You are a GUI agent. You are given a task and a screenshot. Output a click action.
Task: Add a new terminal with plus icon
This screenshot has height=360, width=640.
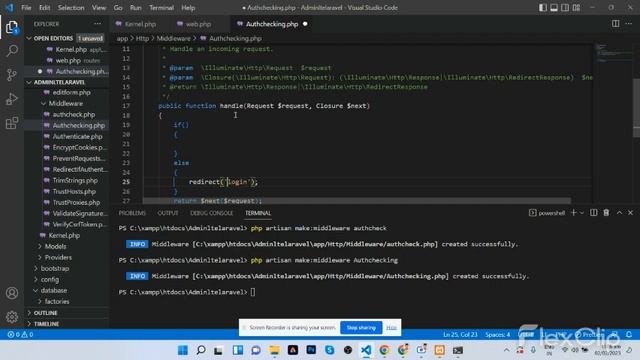tap(573, 213)
